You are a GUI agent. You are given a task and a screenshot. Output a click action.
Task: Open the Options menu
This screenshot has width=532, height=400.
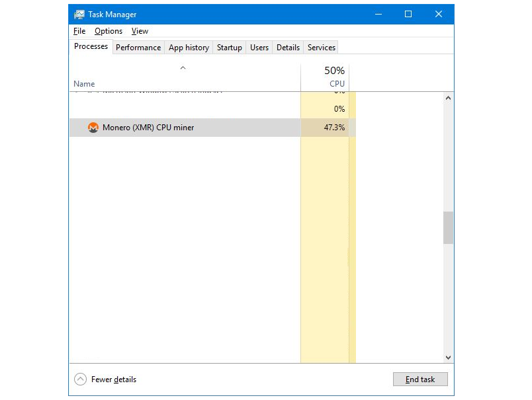point(109,31)
